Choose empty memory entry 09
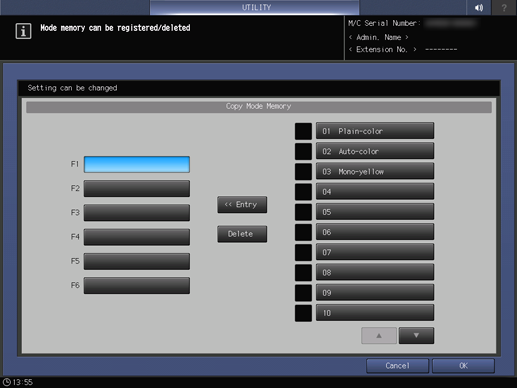 (375, 293)
